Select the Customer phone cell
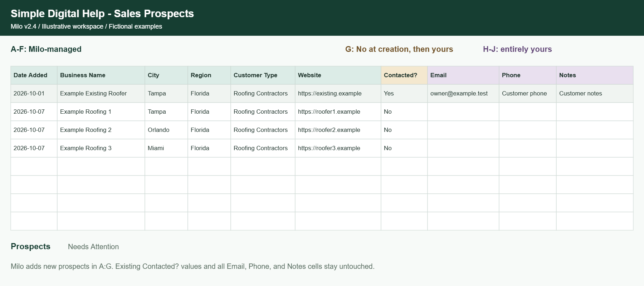This screenshot has width=644, height=286. click(528, 93)
